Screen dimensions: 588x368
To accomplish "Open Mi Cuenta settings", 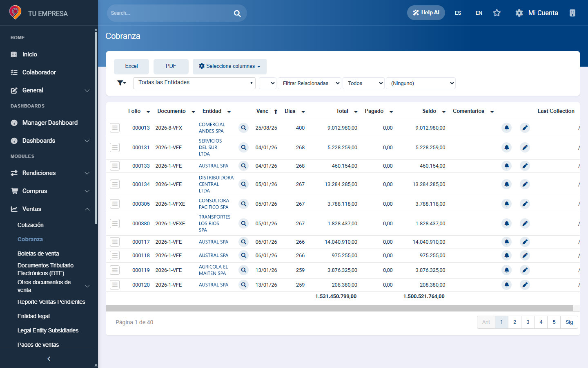I will pos(537,13).
